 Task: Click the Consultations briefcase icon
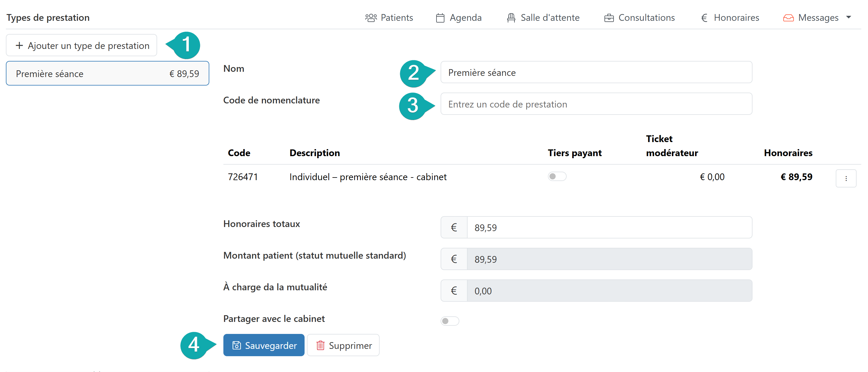pos(609,18)
